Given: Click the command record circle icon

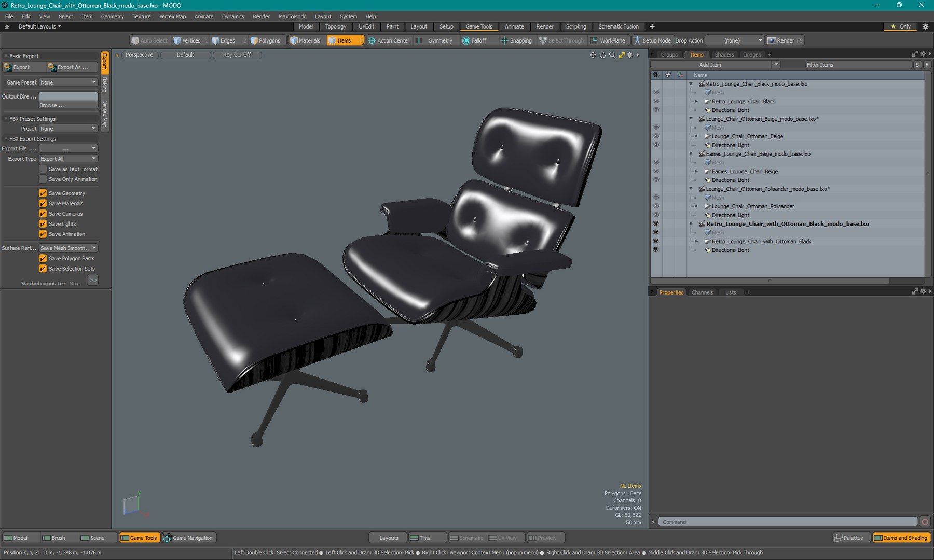Looking at the screenshot, I should [x=925, y=522].
